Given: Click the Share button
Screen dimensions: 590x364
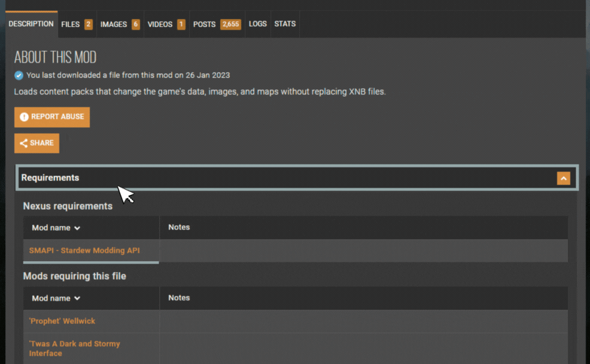Looking at the screenshot, I should (37, 143).
